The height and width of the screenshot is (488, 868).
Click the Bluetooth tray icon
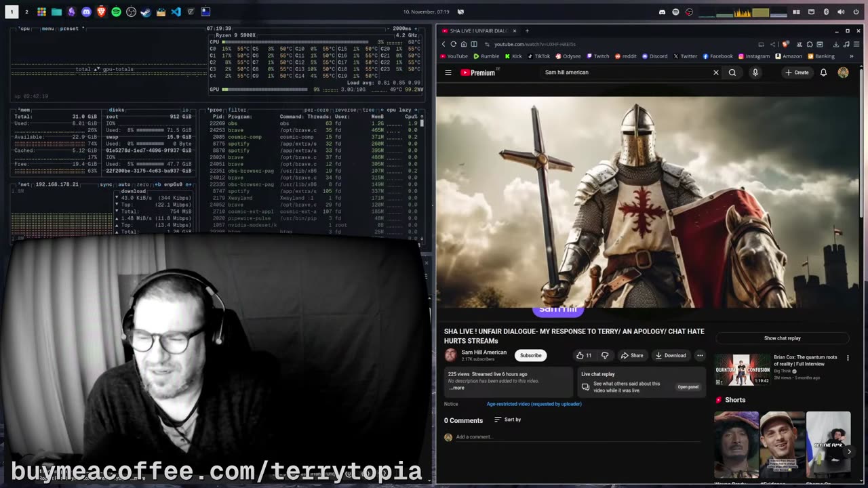click(826, 12)
